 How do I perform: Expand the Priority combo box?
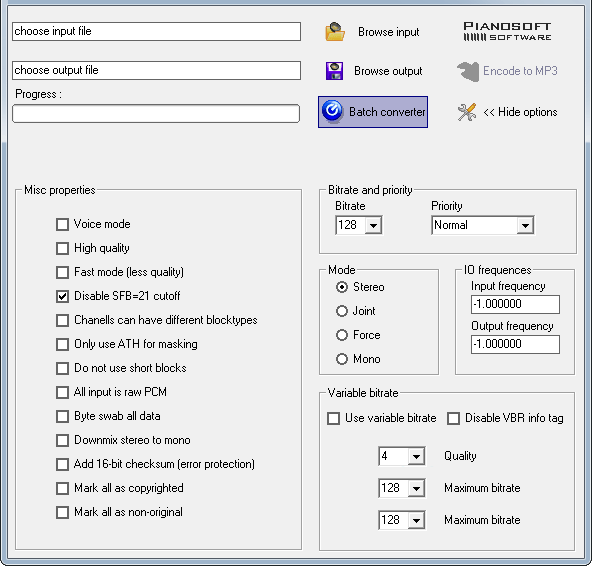click(x=525, y=225)
